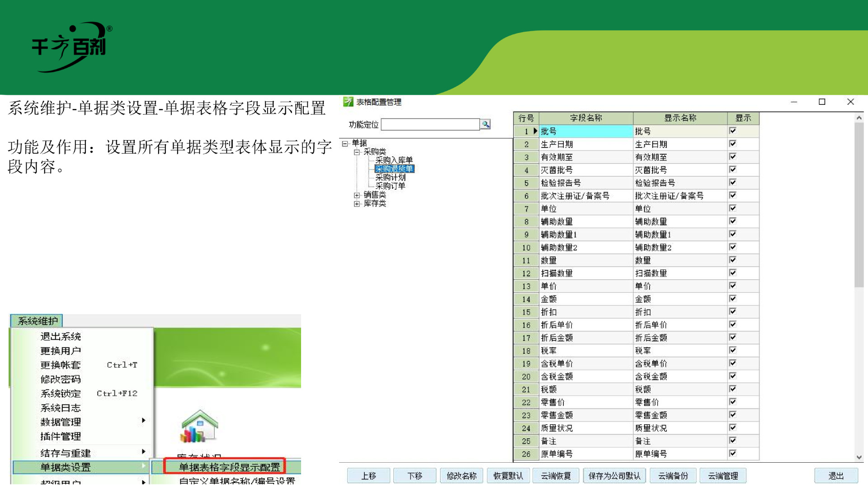The image size is (868, 488).
Task: Expand the 库存类 tree node
Action: [357, 204]
